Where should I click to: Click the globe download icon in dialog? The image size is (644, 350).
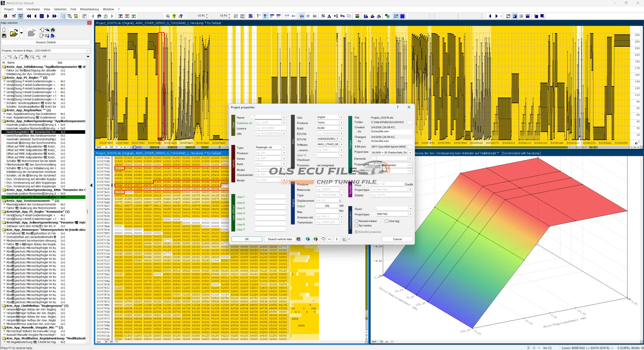coord(308,239)
